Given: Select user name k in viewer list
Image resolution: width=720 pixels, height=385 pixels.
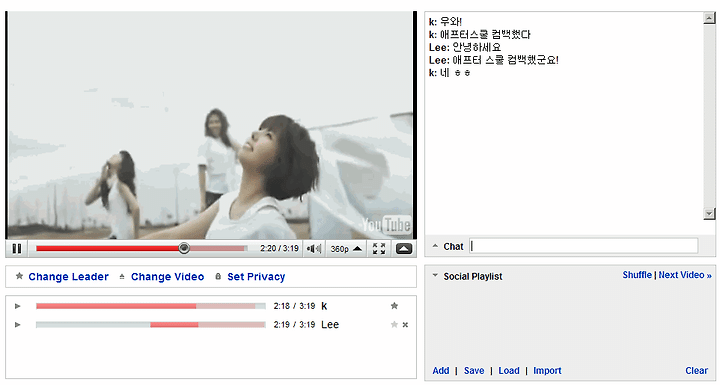Looking at the screenshot, I should 324,306.
